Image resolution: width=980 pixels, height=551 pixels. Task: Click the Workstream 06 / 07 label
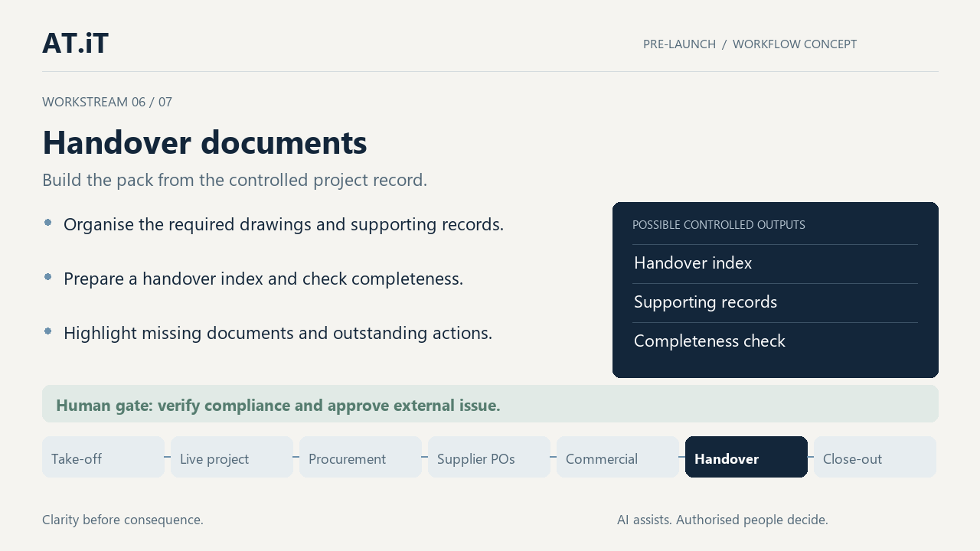pyautogui.click(x=107, y=102)
